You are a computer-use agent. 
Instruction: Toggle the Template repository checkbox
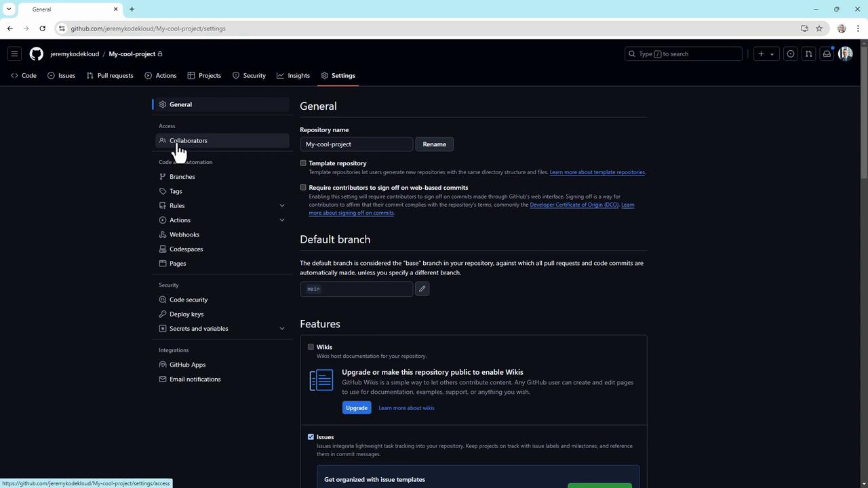click(303, 163)
